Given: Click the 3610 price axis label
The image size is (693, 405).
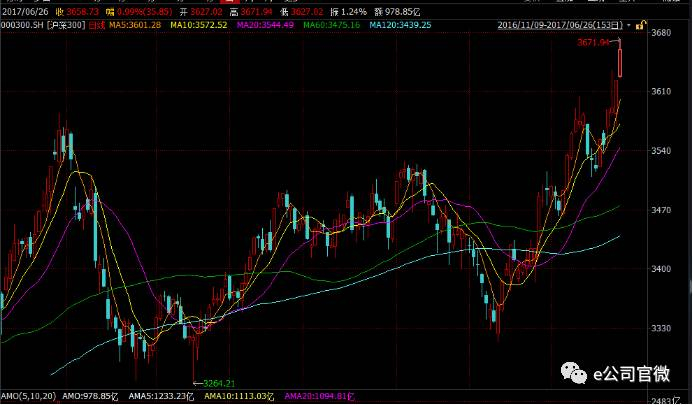Looking at the screenshot, I should tap(661, 92).
